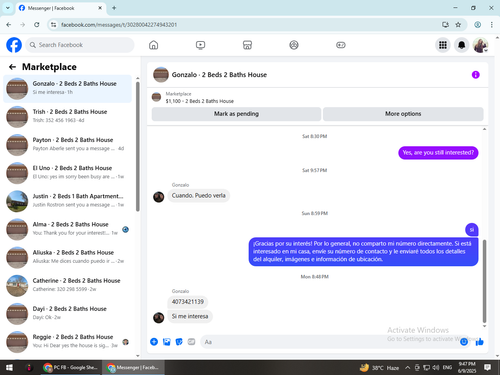Click the $1,100 2 Beds 2 Baths listing
This screenshot has height=375, width=500.
point(200,101)
